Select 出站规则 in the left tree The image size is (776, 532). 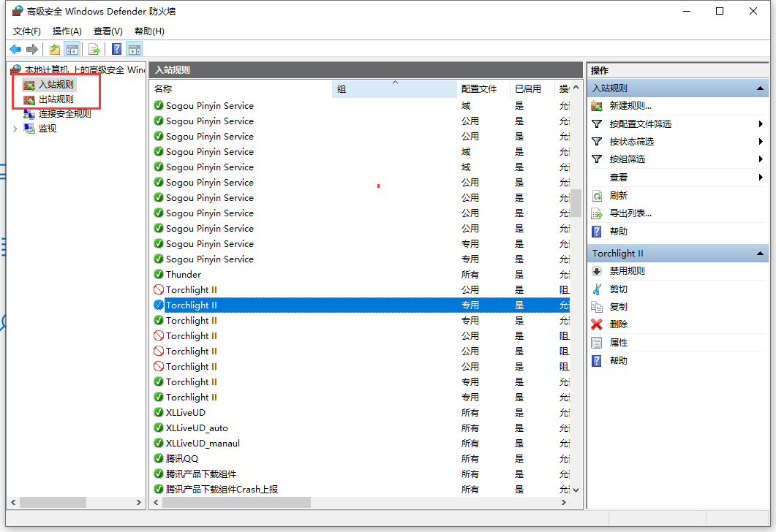(56, 99)
